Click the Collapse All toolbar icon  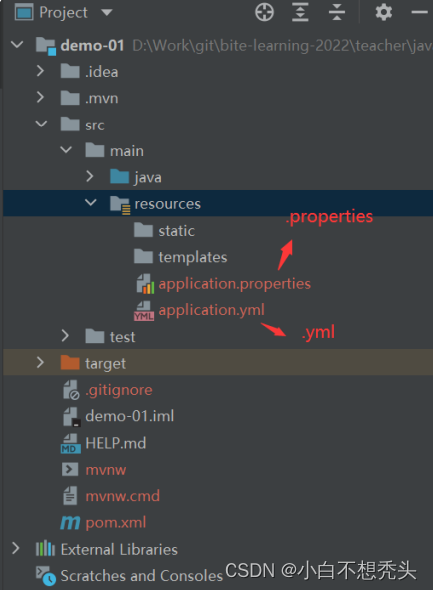pos(337,12)
